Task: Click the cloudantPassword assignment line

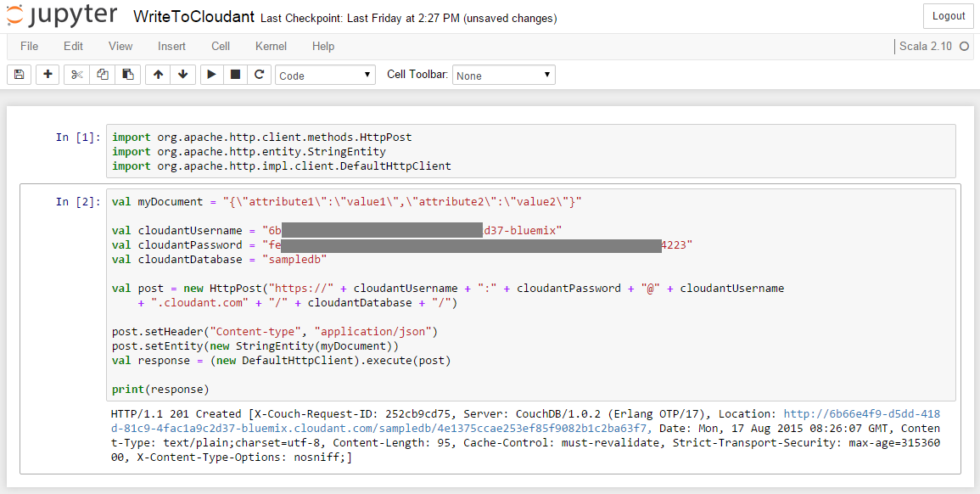Action: (402, 244)
